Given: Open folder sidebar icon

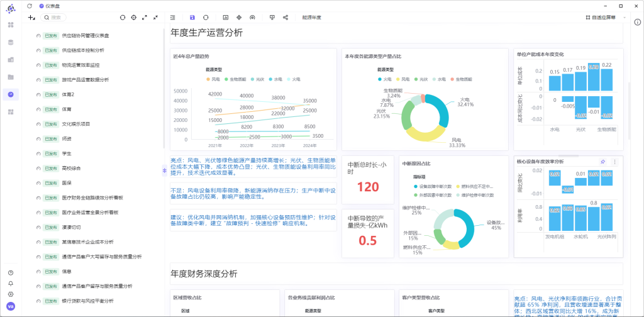Looking at the screenshot, I should [11, 77].
